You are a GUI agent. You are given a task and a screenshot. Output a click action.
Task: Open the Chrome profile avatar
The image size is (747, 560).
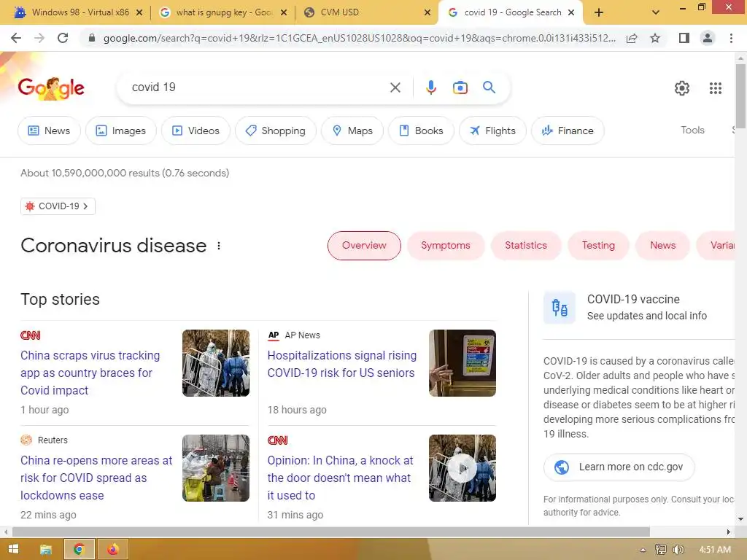pyautogui.click(x=708, y=38)
